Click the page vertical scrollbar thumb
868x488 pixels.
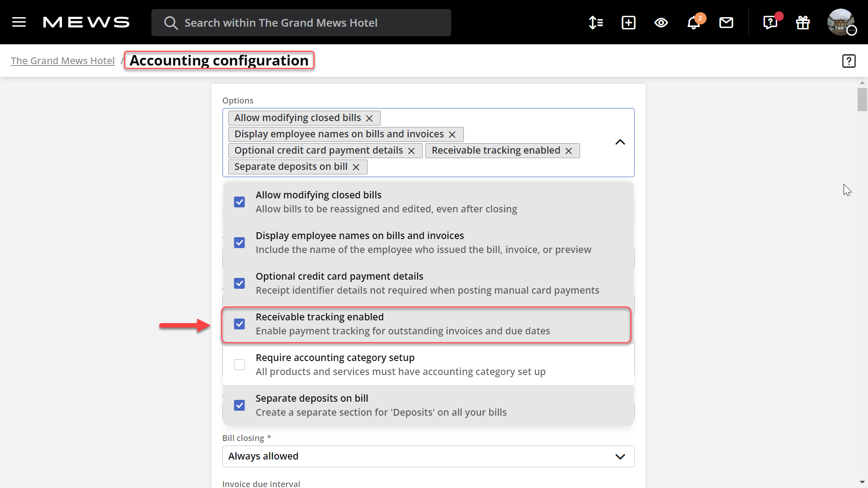(862, 99)
